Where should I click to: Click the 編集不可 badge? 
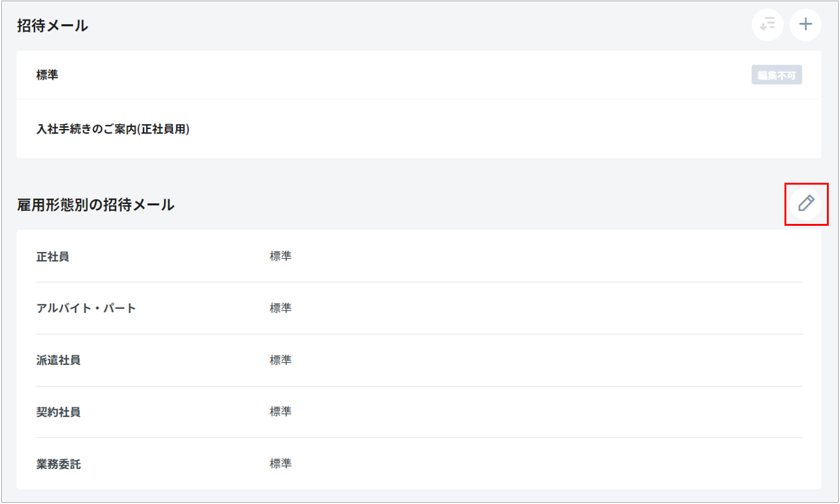tap(776, 75)
